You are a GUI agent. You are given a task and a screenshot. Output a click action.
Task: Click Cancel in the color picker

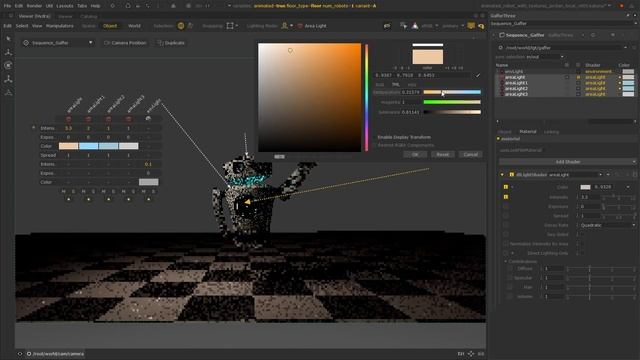click(470, 155)
